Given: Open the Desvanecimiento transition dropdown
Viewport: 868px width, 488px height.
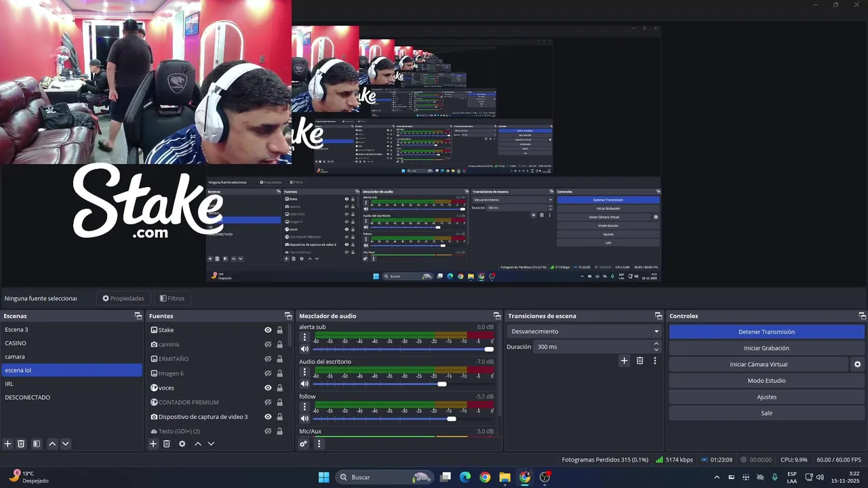Looking at the screenshot, I should click(585, 331).
